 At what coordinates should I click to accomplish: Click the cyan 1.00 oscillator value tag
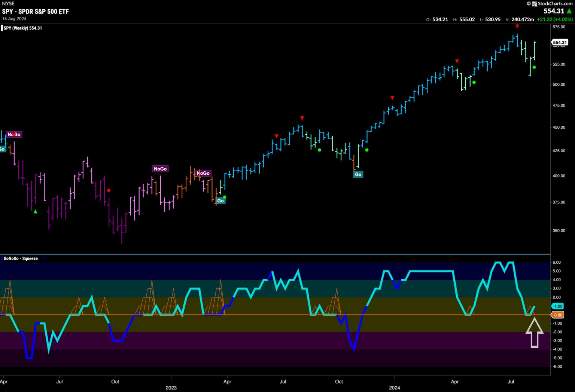point(558,306)
